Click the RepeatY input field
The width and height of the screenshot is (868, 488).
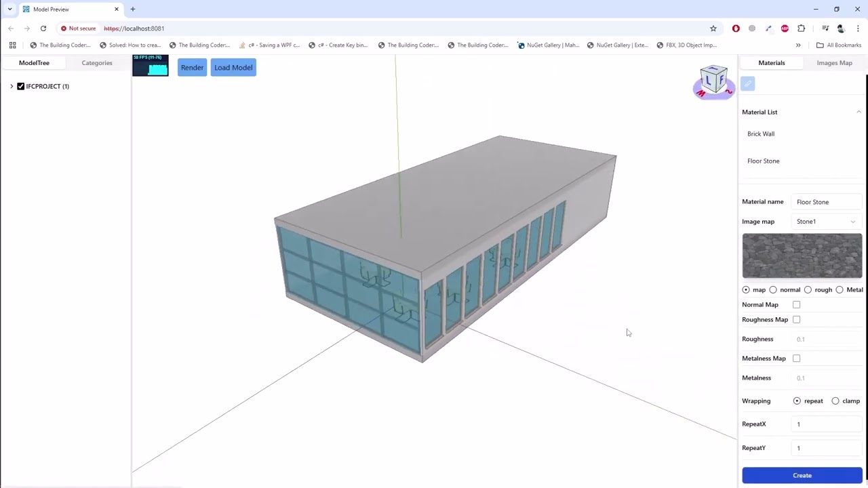point(826,447)
